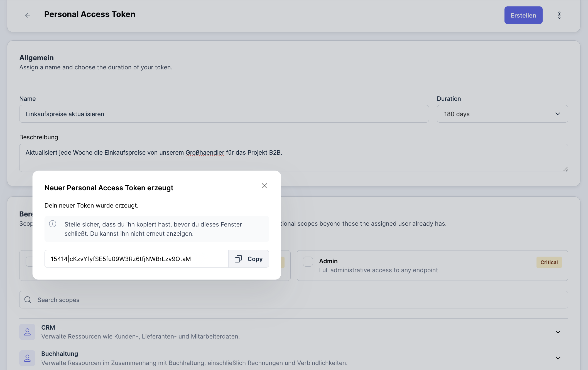Click the CRM person icon
This screenshot has width=588, height=370.
click(x=27, y=332)
